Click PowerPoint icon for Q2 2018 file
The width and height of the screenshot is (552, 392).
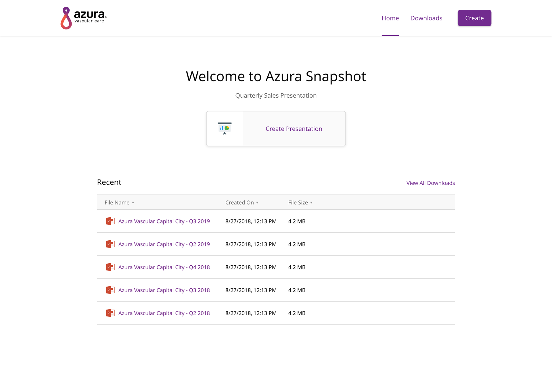[110, 313]
